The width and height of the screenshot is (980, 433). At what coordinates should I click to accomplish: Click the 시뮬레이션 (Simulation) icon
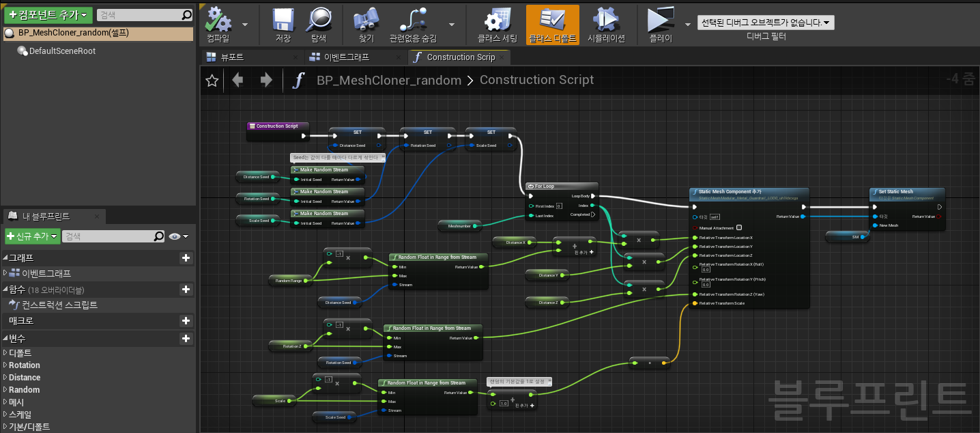pos(606,20)
